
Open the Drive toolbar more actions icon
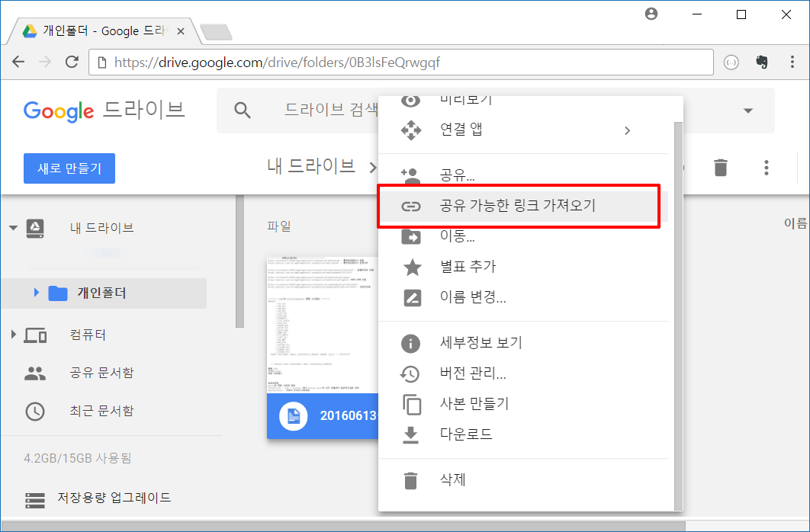[766, 168]
